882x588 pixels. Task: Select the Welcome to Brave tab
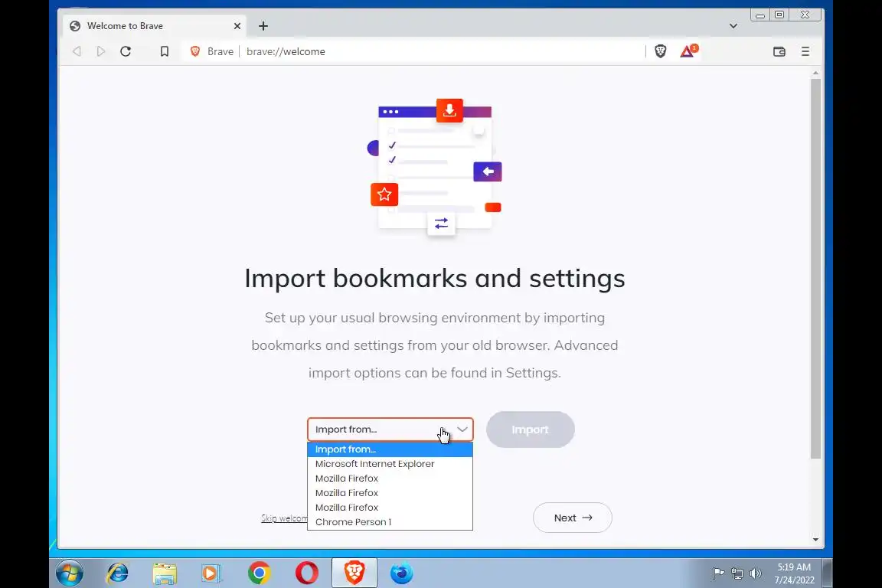click(x=155, y=26)
